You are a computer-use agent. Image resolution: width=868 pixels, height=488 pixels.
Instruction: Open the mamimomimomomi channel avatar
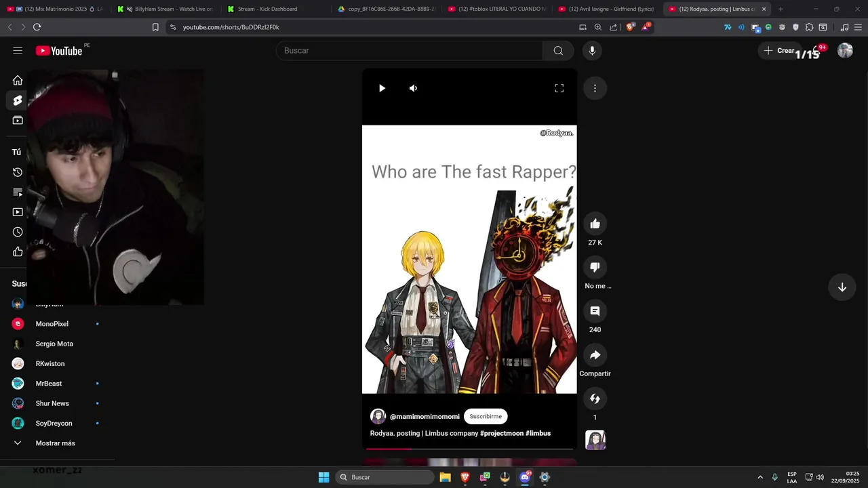pos(378,417)
